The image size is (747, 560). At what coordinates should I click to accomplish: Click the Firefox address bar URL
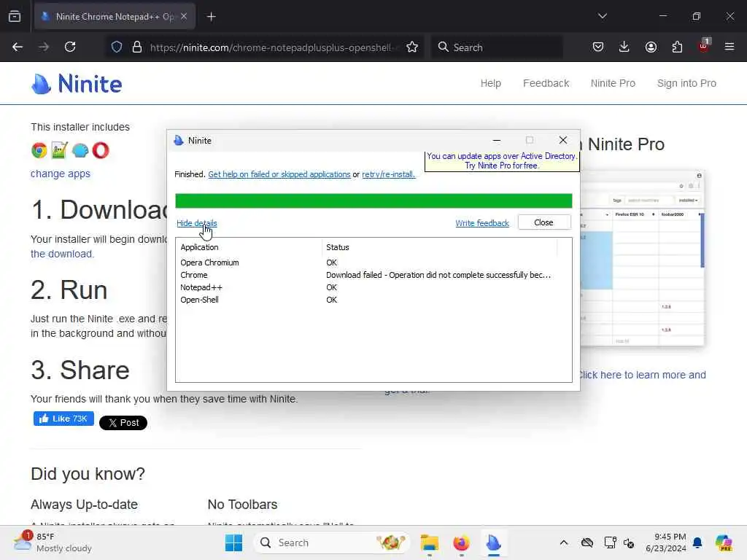coord(271,47)
